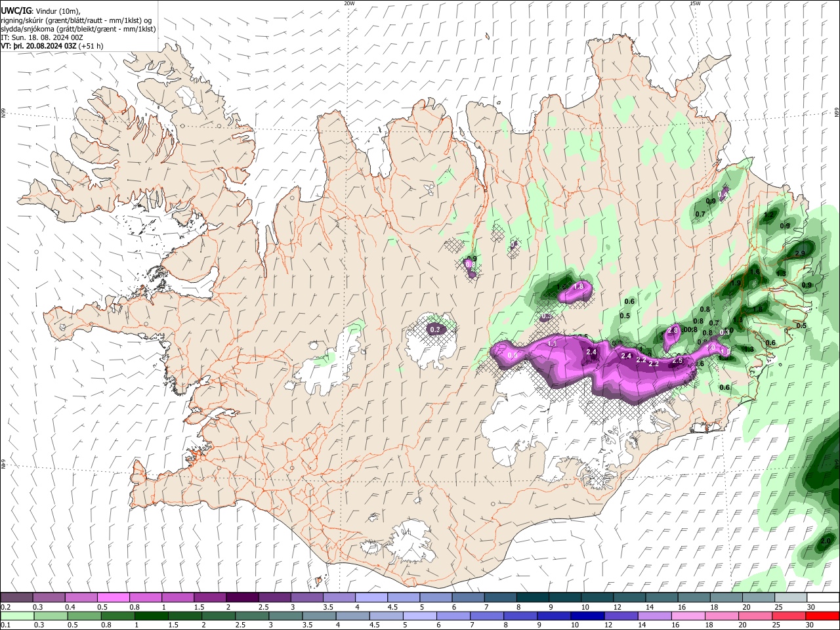Pick the crimson 25 swatch in the rain scale
This screenshot has width=840, height=630.
[x=788, y=616]
